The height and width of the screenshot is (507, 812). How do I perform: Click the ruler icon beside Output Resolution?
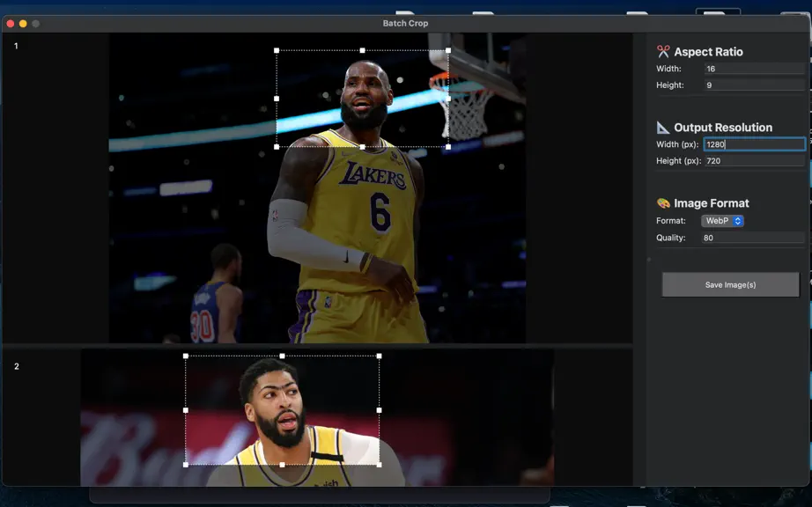tap(663, 128)
